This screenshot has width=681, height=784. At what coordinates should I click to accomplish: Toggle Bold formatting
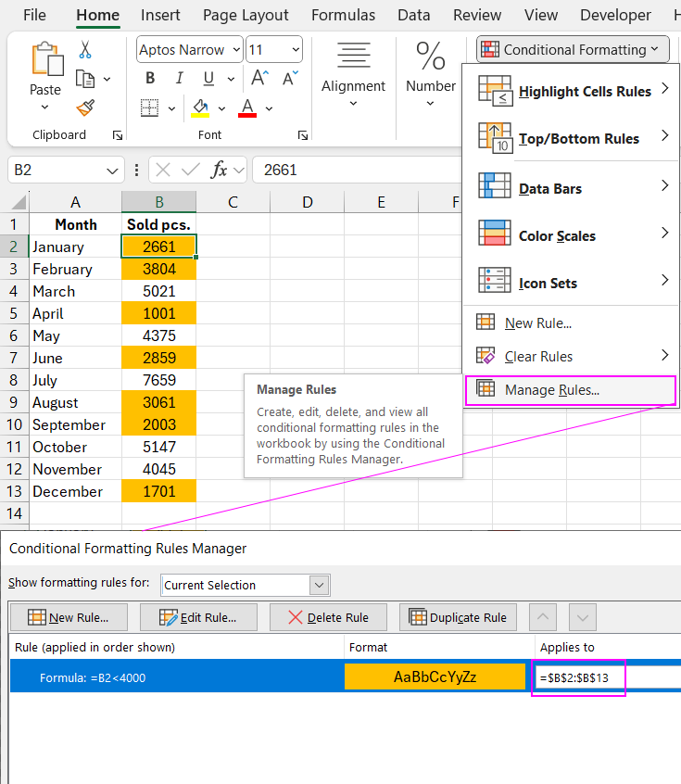tap(150, 78)
